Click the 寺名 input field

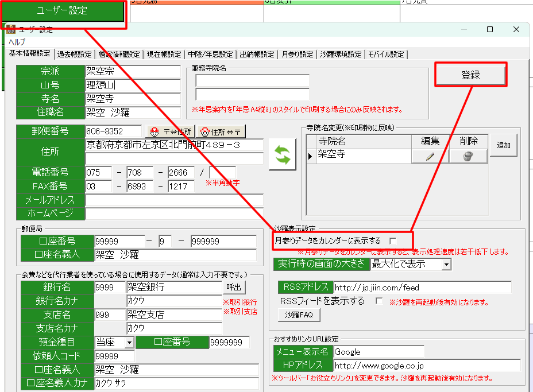133,99
